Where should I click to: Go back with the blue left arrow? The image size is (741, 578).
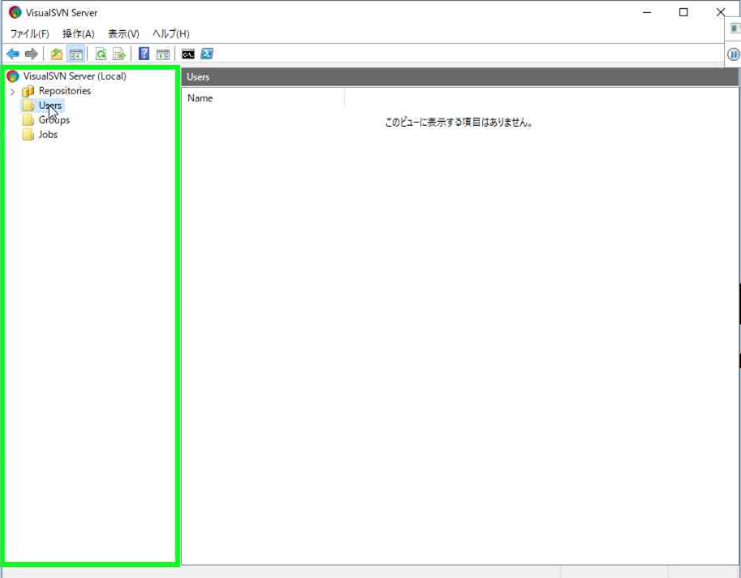tap(13, 54)
